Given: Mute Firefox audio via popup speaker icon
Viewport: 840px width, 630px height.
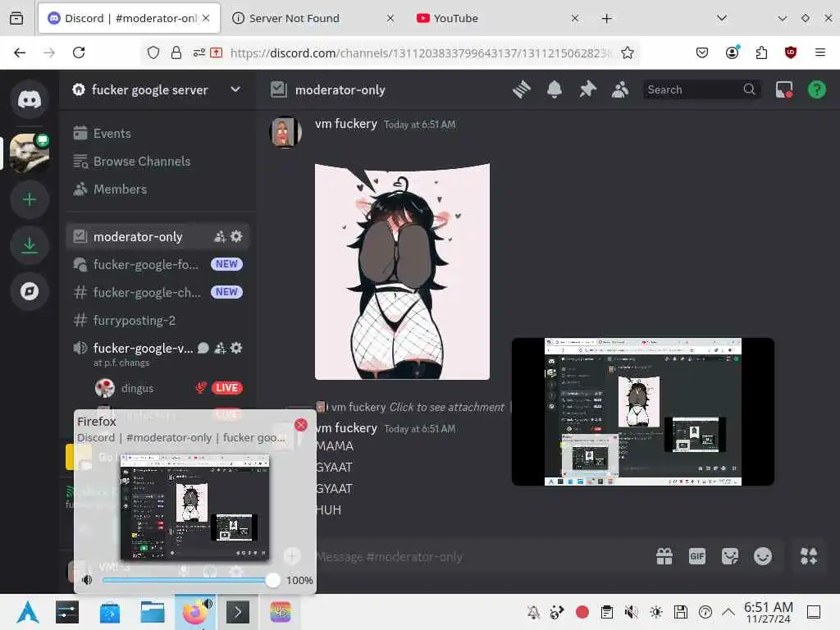Looking at the screenshot, I should [87, 580].
